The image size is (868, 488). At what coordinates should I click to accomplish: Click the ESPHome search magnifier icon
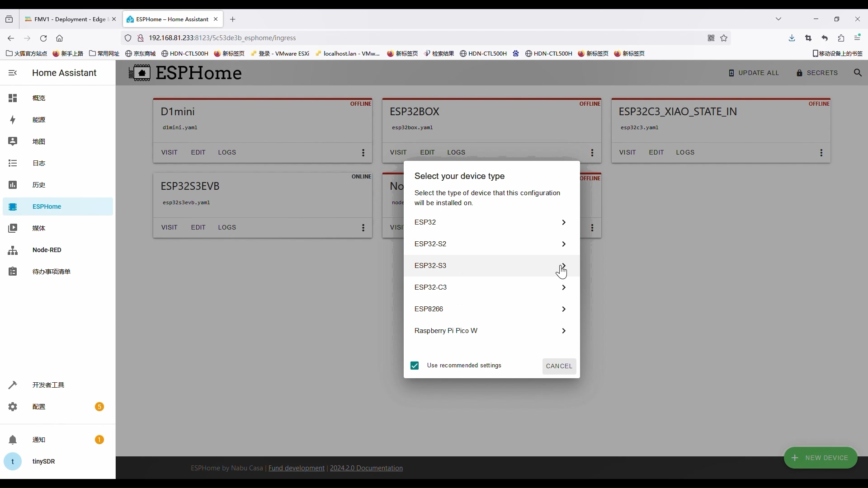pyautogui.click(x=858, y=73)
